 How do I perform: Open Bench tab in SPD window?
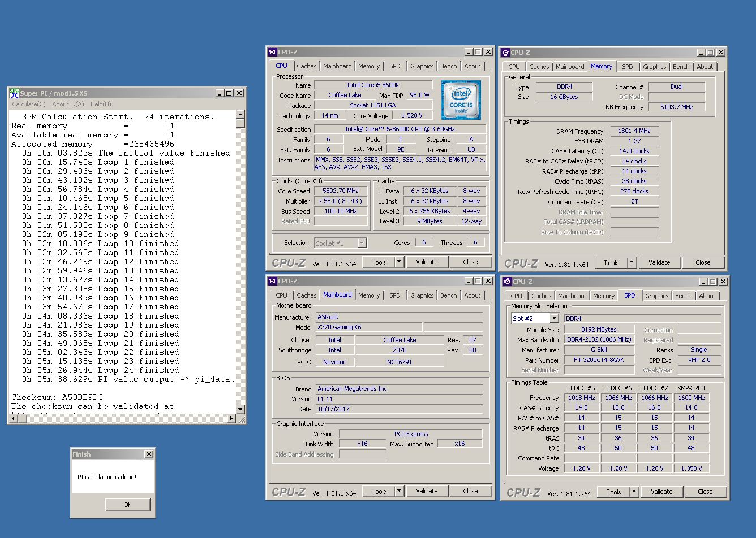coord(684,296)
